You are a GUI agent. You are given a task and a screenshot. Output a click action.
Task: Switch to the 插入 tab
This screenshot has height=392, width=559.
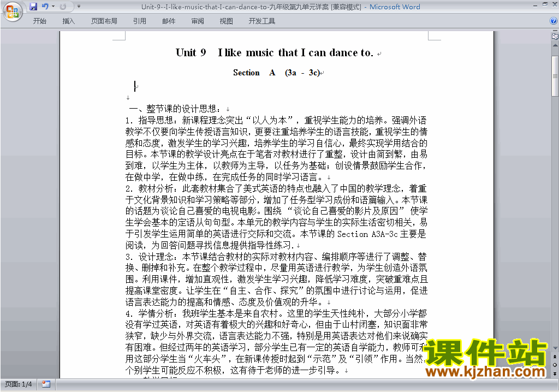click(68, 21)
